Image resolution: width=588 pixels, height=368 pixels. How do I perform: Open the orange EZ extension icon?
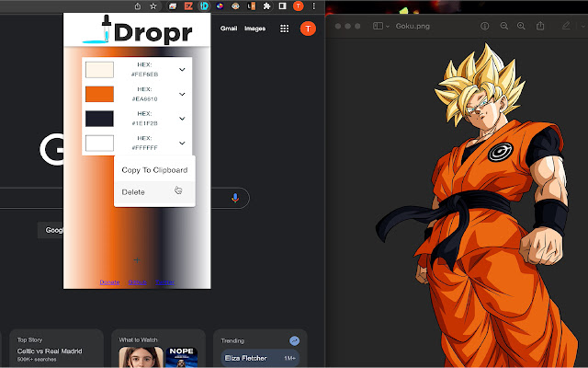pos(188,6)
